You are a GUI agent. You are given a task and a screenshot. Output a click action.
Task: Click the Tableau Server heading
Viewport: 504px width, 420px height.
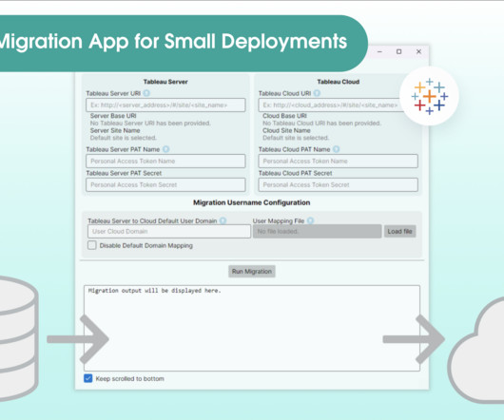pyautogui.click(x=165, y=82)
